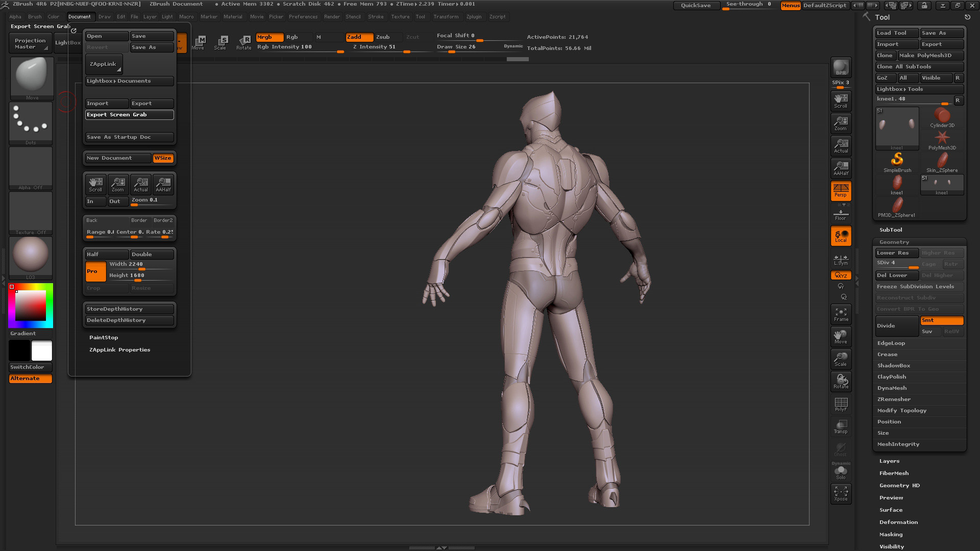The width and height of the screenshot is (980, 551).
Task: Toggle the Pro proportion button
Action: [x=95, y=271]
